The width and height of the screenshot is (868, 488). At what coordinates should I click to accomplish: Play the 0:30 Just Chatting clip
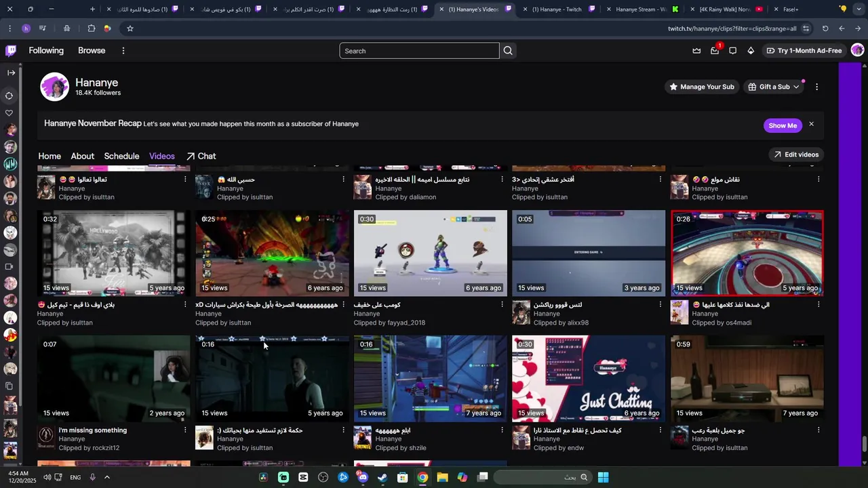click(x=589, y=378)
